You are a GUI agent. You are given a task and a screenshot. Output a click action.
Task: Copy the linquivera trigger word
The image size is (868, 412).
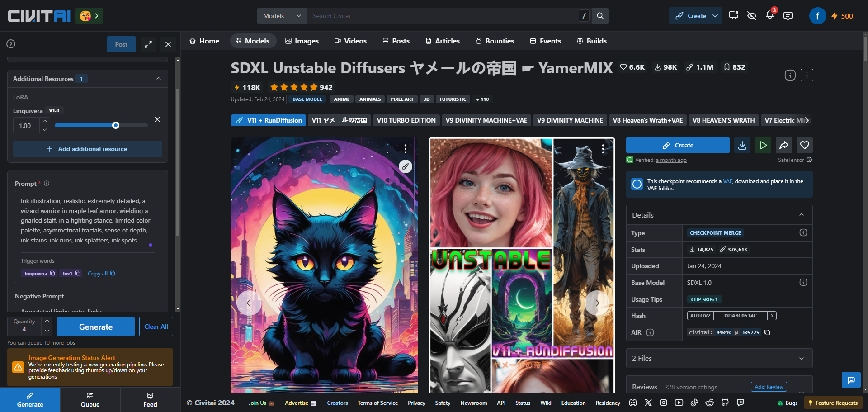point(52,273)
